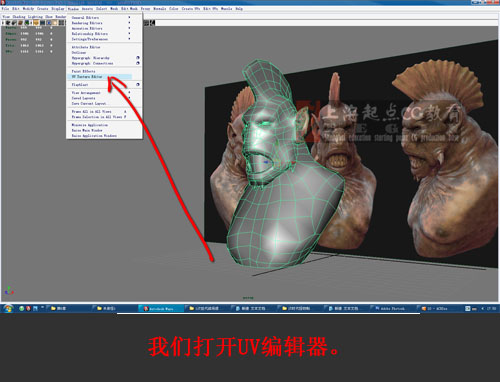Open the Mesh menu
The height and width of the screenshot is (382, 500).
coord(114,9)
